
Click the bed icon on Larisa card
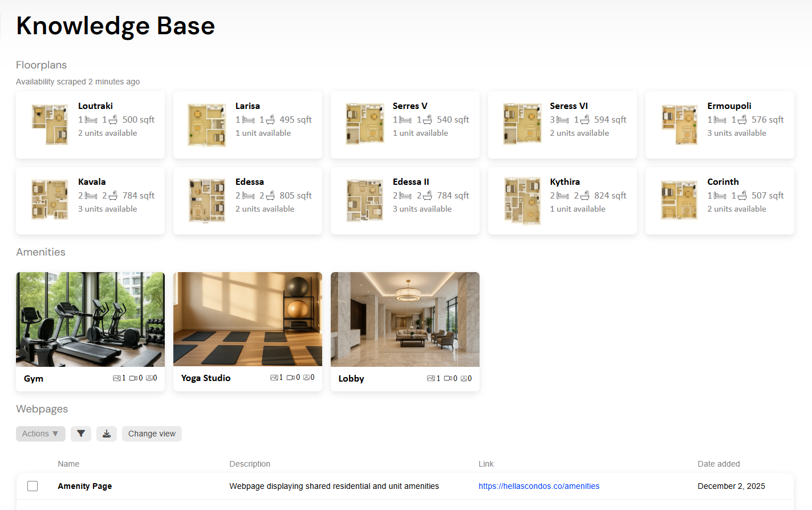pos(249,120)
